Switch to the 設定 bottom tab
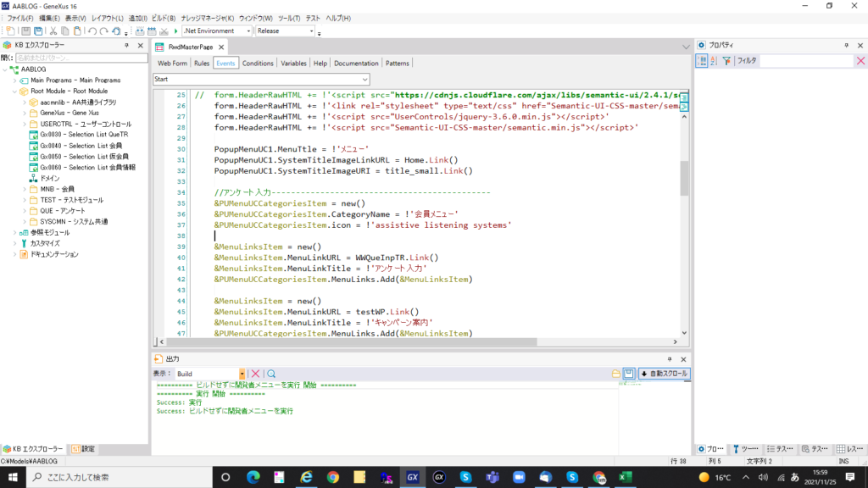868x488 pixels. coord(84,449)
